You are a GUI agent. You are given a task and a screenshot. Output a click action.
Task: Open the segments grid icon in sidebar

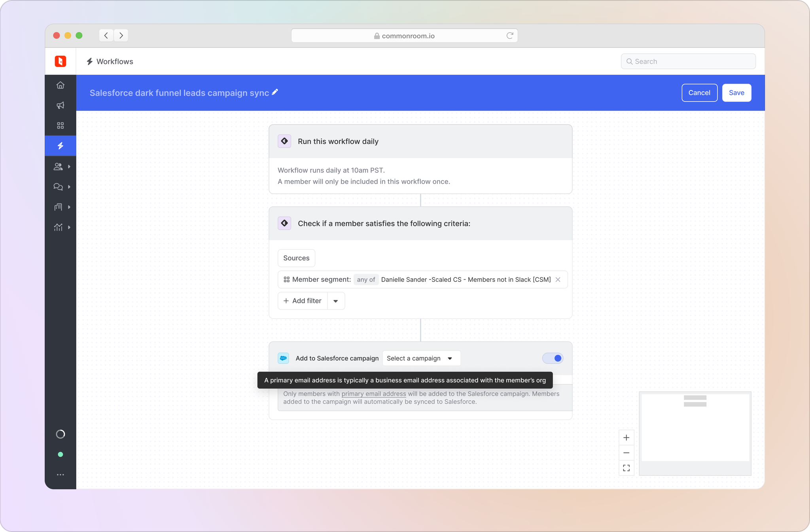pyautogui.click(x=60, y=125)
